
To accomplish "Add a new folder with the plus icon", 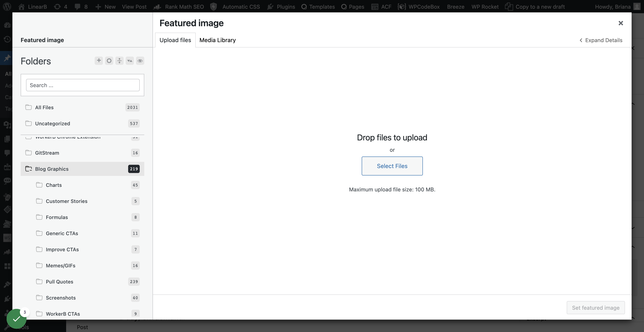I will (x=99, y=61).
